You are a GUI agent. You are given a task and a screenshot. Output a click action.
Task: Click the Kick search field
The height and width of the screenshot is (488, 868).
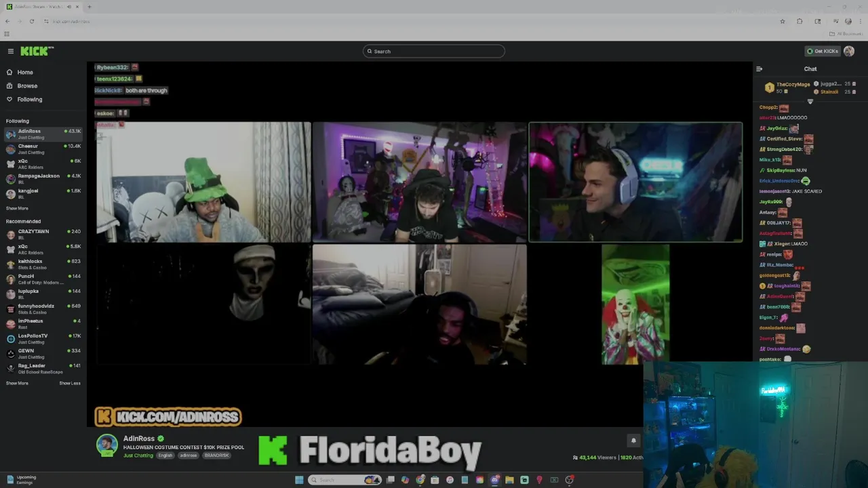[434, 52]
